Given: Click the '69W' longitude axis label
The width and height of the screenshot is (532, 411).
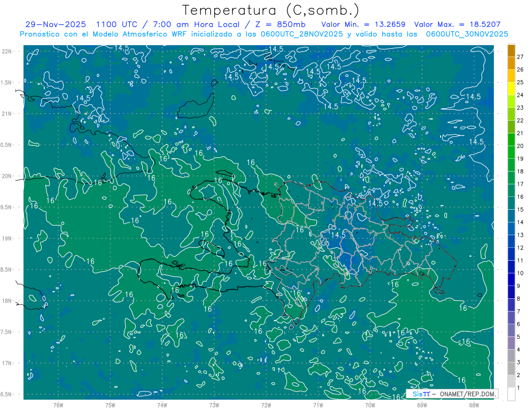Looking at the screenshot, I should (x=422, y=405).
